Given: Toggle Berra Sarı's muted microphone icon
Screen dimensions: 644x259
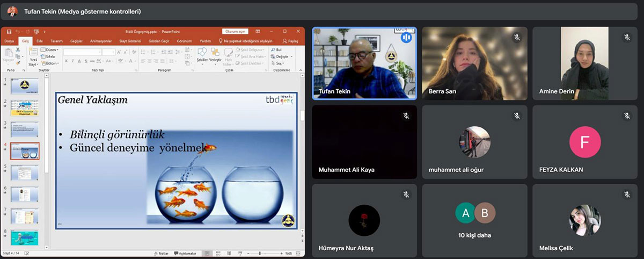Looking at the screenshot, I should click(517, 38).
